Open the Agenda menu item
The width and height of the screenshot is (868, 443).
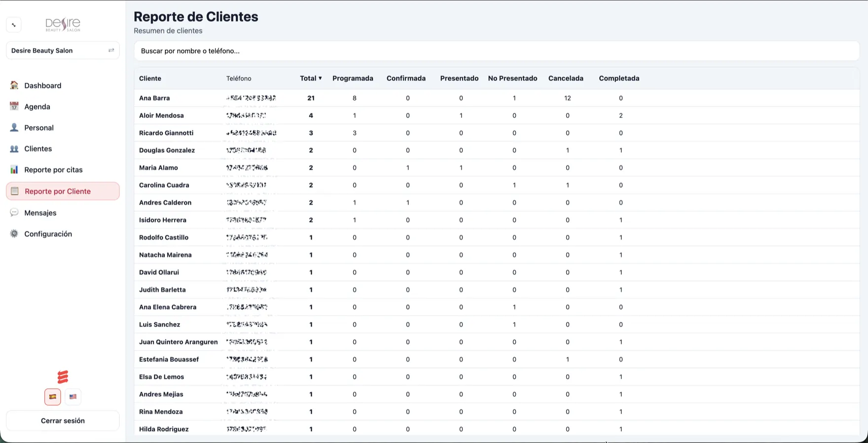coord(63,107)
